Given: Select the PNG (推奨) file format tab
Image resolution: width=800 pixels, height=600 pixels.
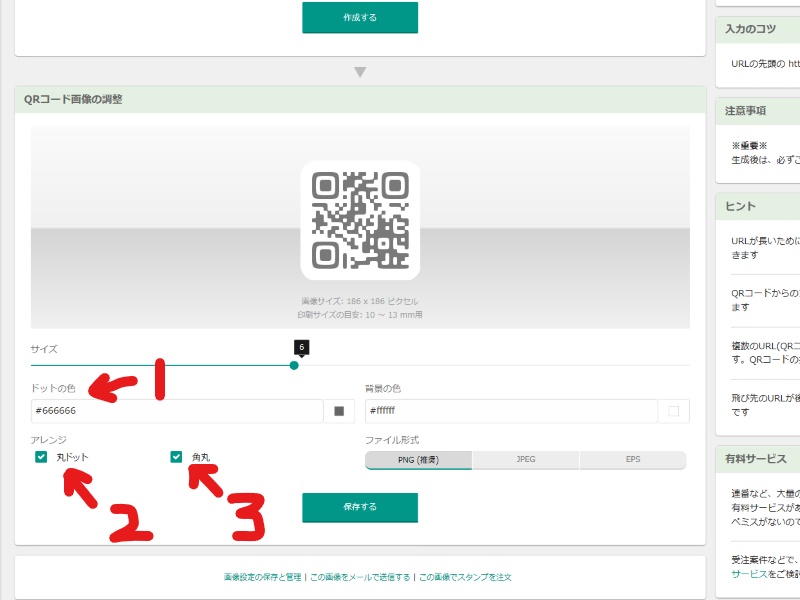Looking at the screenshot, I should [418, 460].
